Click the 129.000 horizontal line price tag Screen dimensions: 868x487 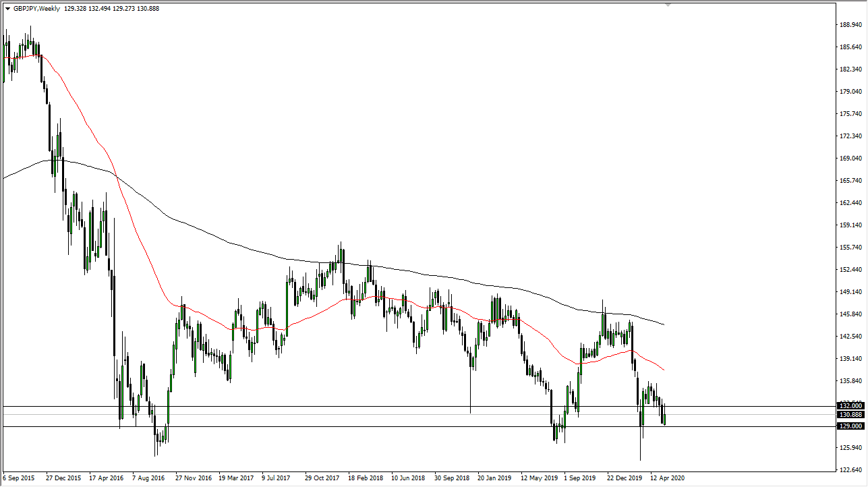pyautogui.click(x=852, y=426)
